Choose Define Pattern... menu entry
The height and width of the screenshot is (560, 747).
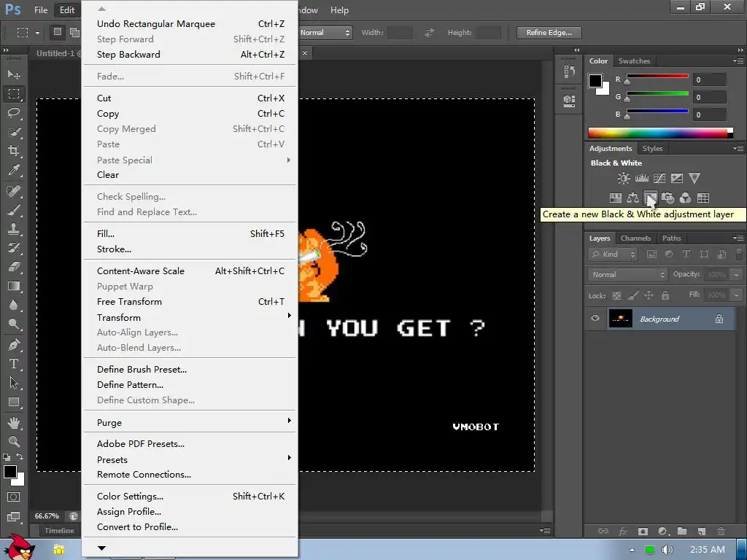[x=190, y=385]
